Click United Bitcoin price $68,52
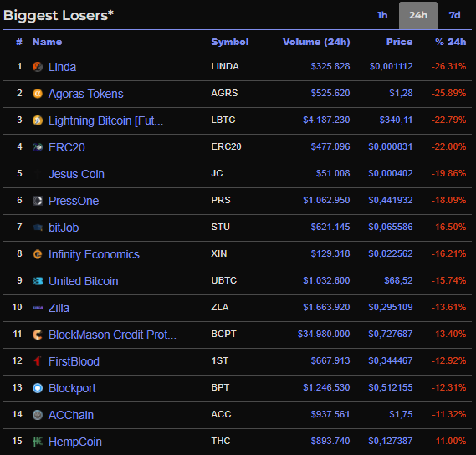476x455 pixels. point(398,280)
